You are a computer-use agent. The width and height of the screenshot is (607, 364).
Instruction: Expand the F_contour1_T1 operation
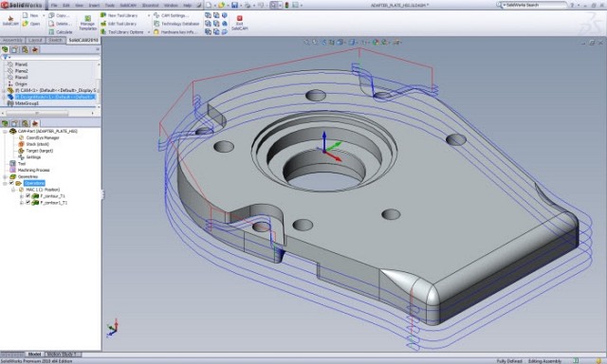(21, 203)
